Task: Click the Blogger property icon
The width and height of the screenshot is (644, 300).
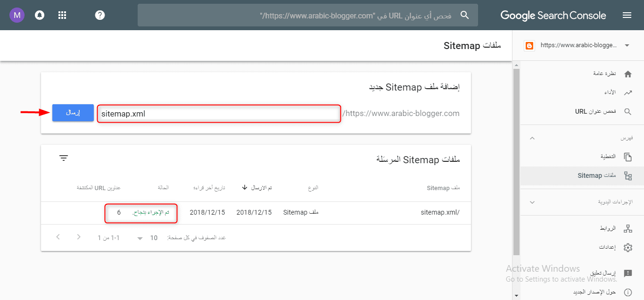Action: coord(529,46)
